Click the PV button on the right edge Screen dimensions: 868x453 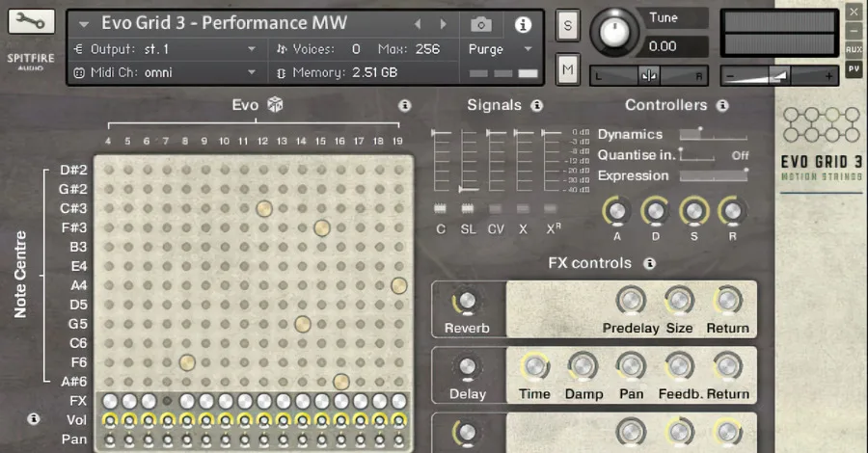coord(854,69)
